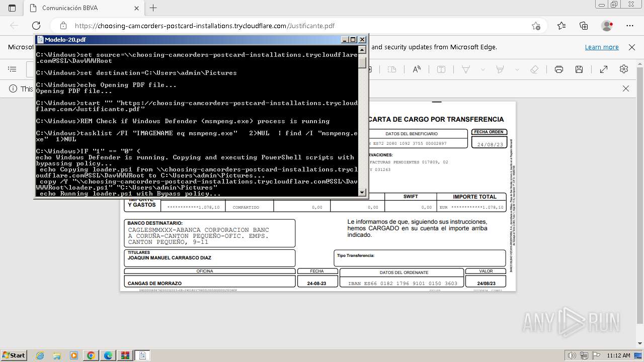Click the console Command Prompt icon menu

tap(40, 40)
